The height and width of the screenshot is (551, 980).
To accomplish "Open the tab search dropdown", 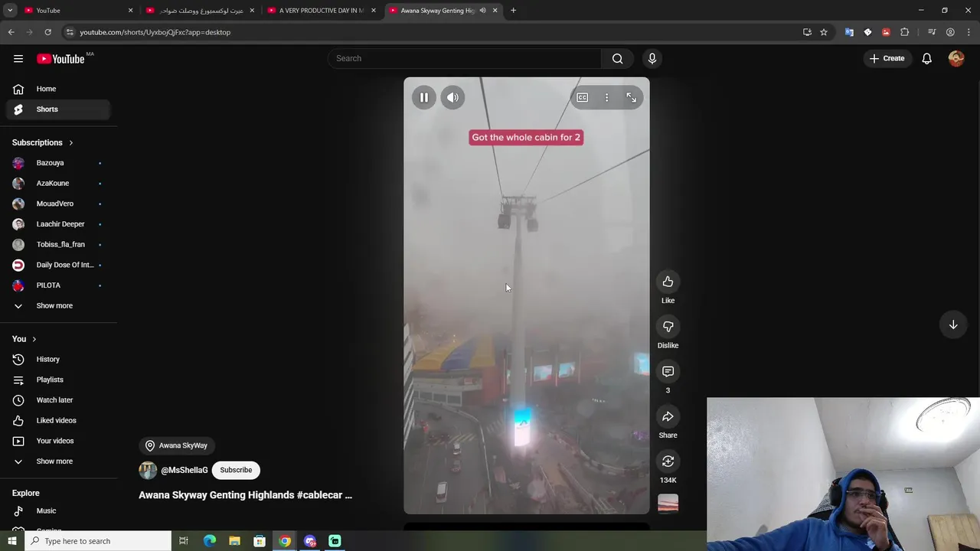I will [10, 11].
